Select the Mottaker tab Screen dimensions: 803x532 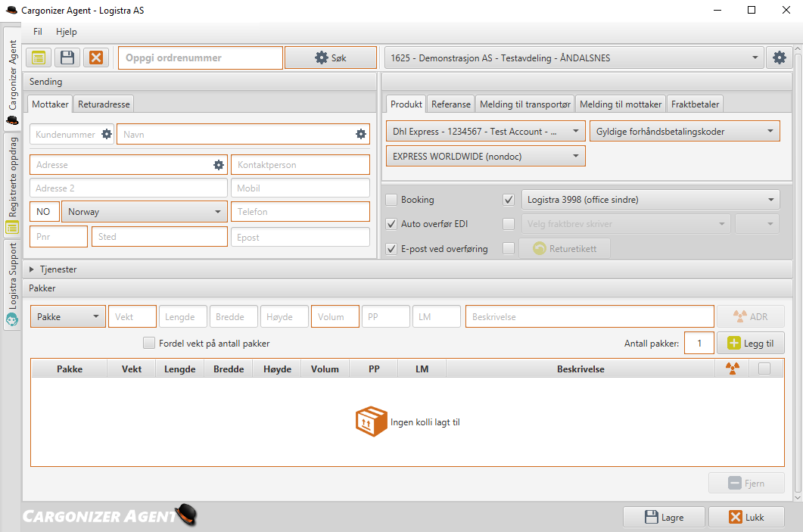click(50, 104)
